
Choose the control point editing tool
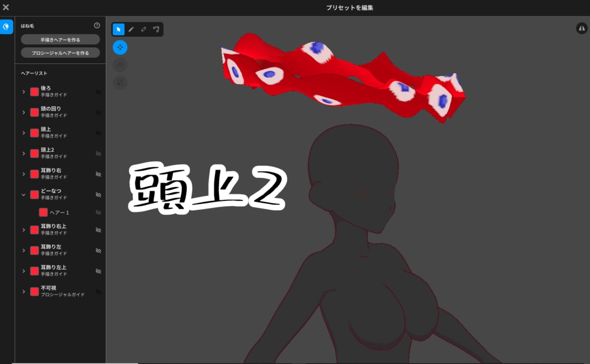pos(156,29)
